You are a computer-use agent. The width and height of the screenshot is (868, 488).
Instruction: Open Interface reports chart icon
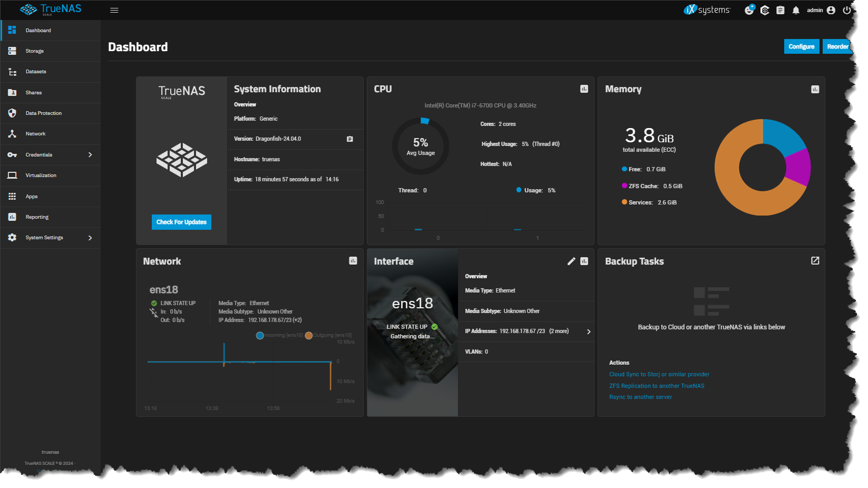point(584,261)
